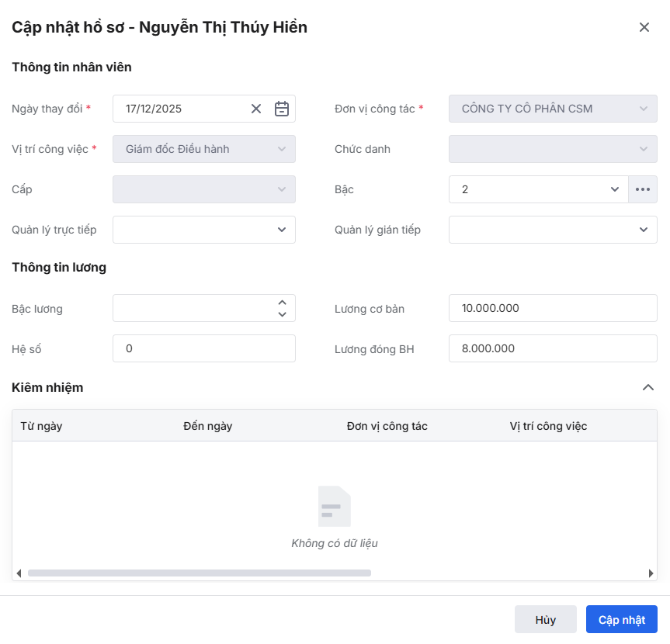Expand the Quản lý gián tiếp dropdown
Image resolution: width=670 pixels, height=644 pixels.
643,230
